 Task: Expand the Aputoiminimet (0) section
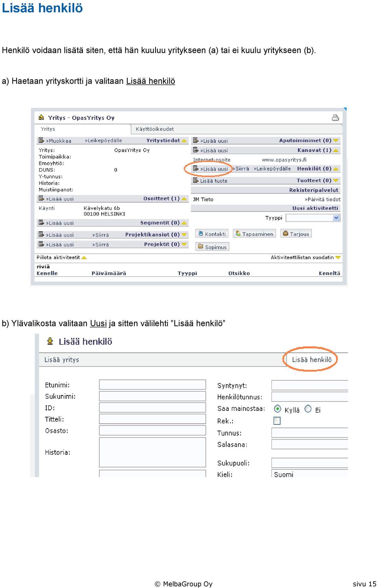(336, 141)
